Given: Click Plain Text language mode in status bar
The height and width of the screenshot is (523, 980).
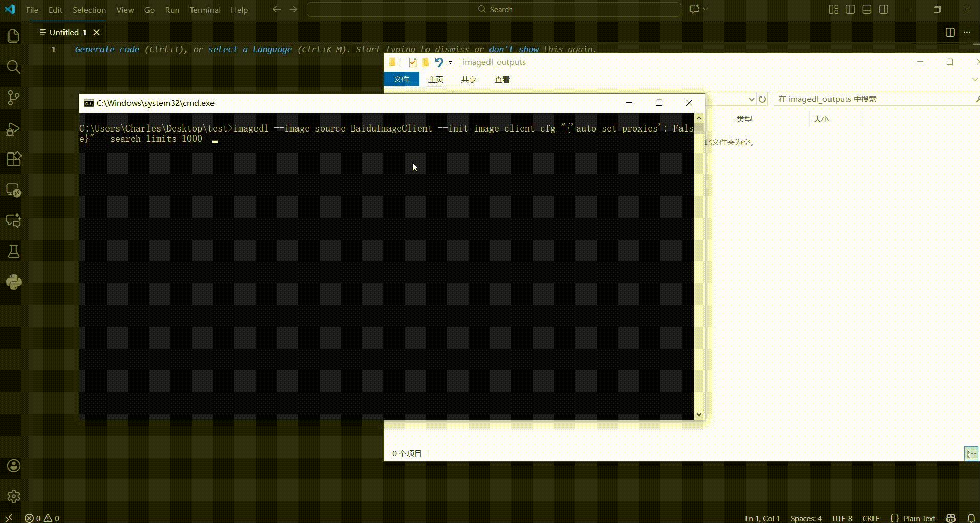Looking at the screenshot, I should 919,518.
